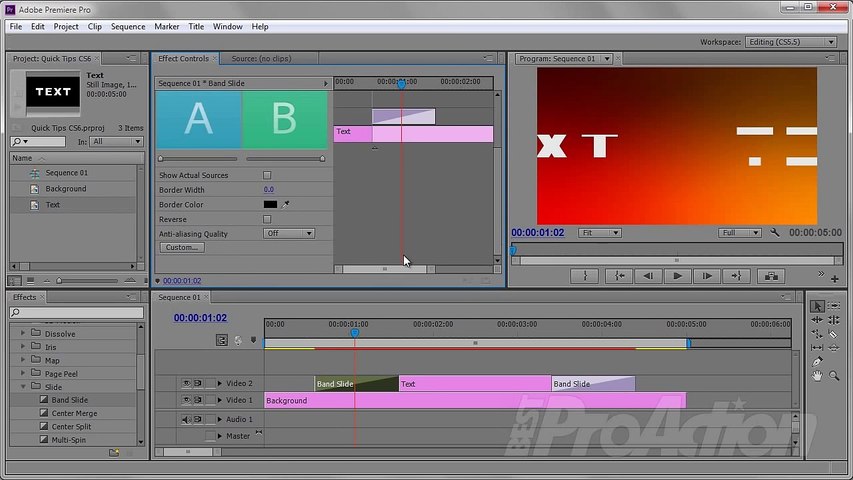Expand the Audio 1 track
The image size is (853, 480).
[220, 419]
